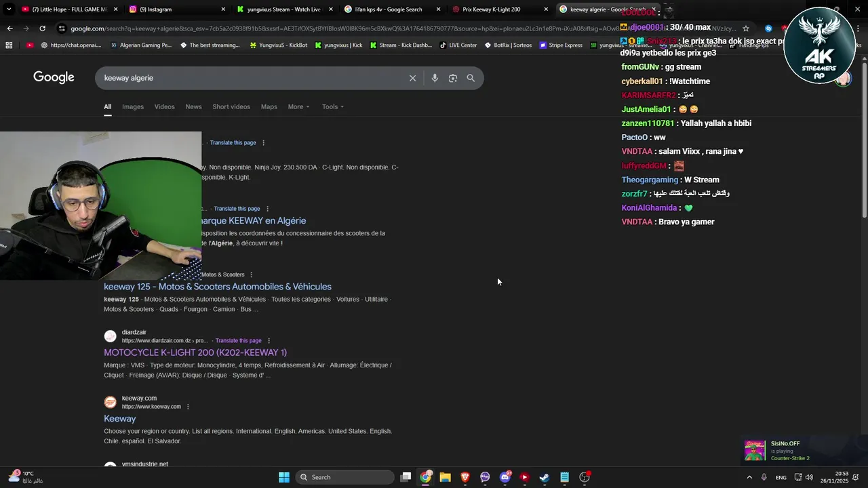The image size is (868, 488).
Task: Open the Windows Start menu
Action: pyautogui.click(x=284, y=477)
